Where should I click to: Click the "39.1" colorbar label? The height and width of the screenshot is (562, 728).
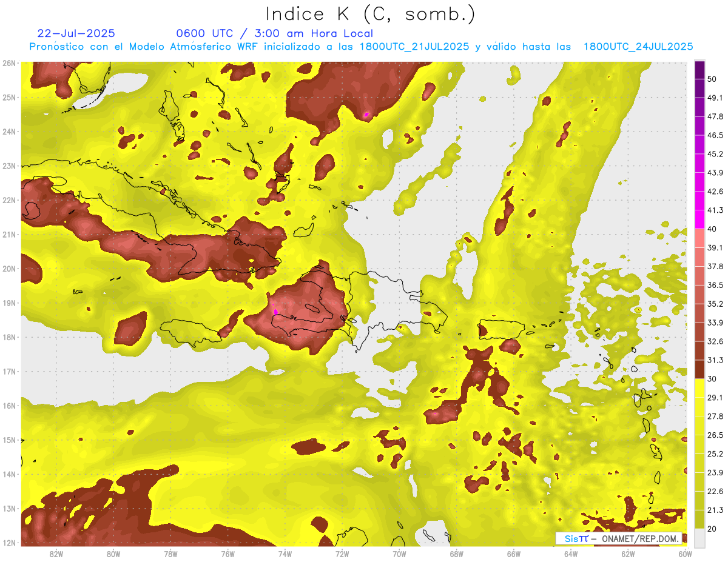click(x=715, y=247)
